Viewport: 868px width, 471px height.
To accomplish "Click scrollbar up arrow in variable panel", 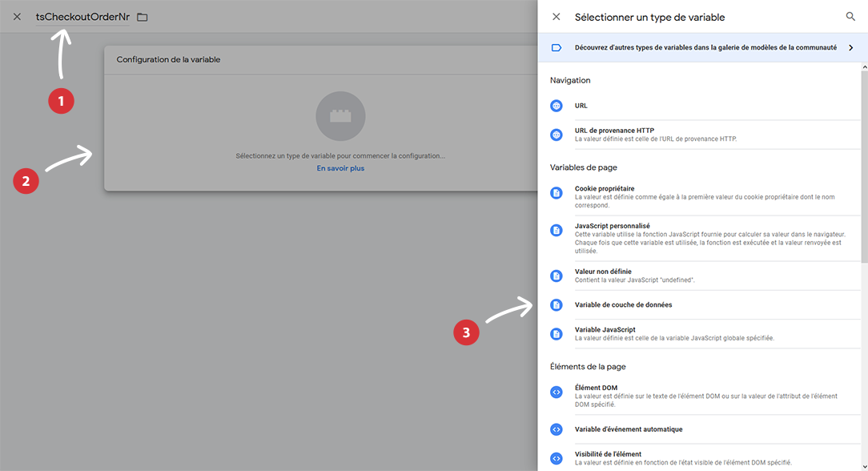I will click(864, 67).
